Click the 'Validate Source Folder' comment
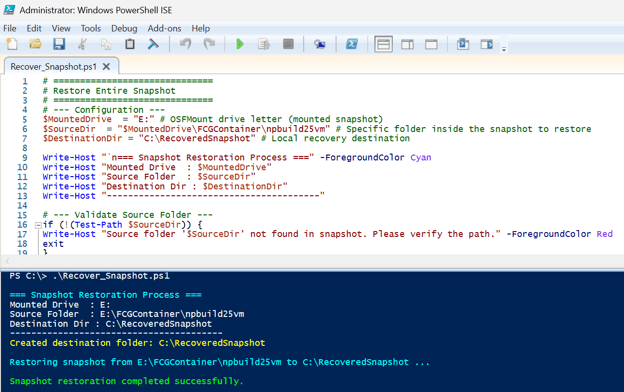Image resolution: width=624 pixels, height=392 pixels. tap(128, 215)
